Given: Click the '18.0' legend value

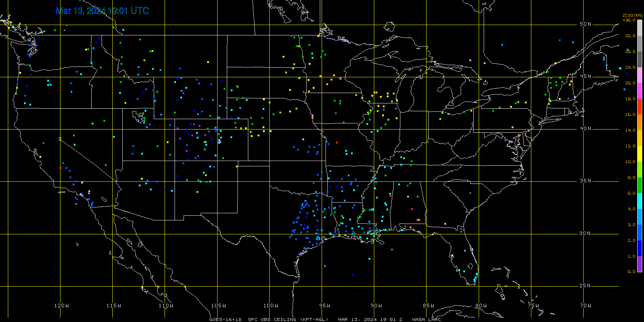Looking at the screenshot, I should (x=630, y=99).
